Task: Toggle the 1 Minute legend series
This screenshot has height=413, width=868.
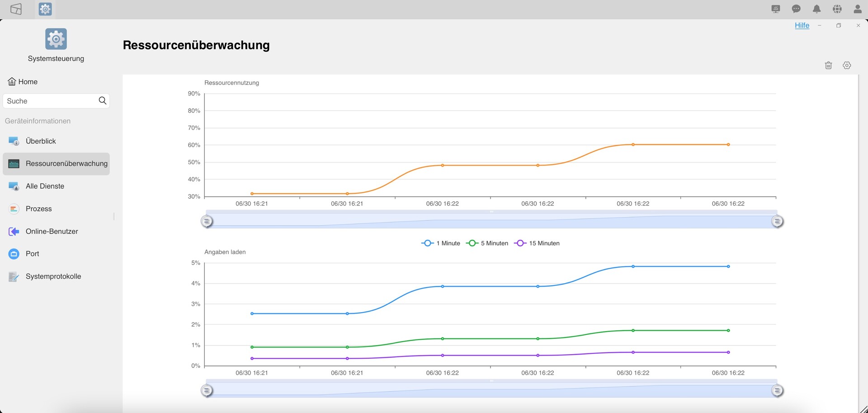Action: [441, 243]
